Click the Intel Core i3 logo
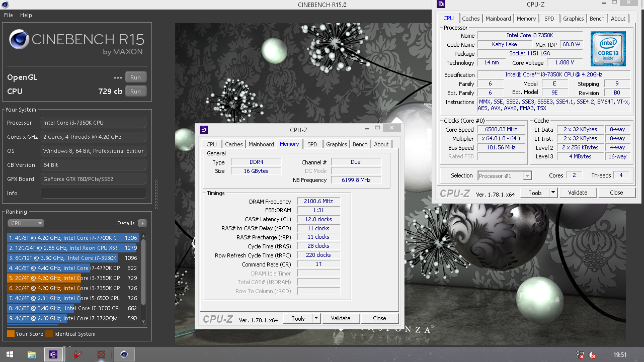 [x=608, y=49]
